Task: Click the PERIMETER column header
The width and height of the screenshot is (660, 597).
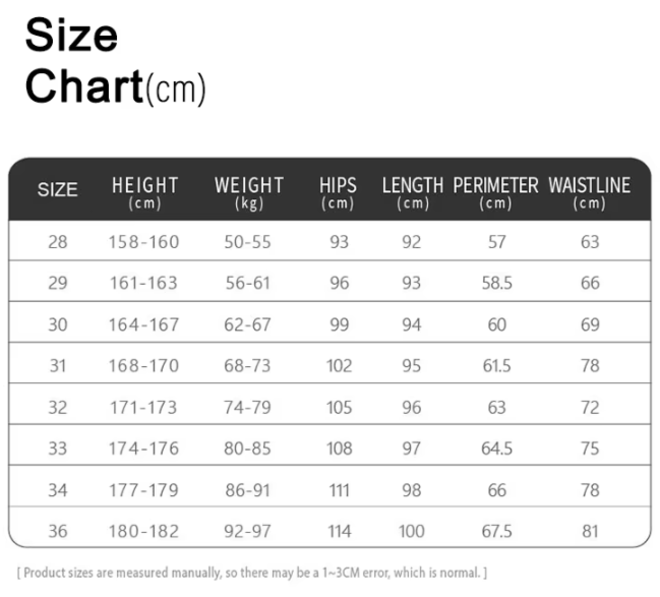Action: point(495,192)
